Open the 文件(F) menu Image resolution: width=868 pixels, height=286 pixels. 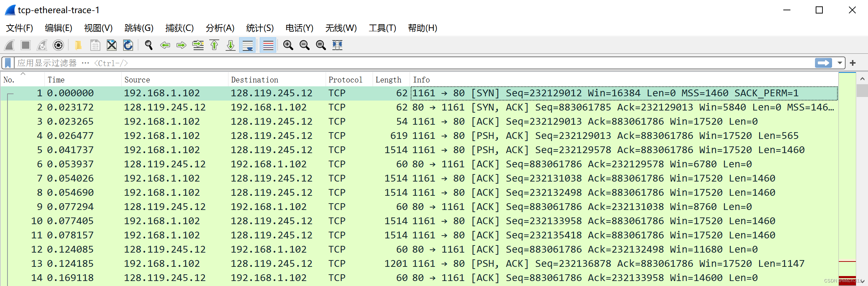20,28
